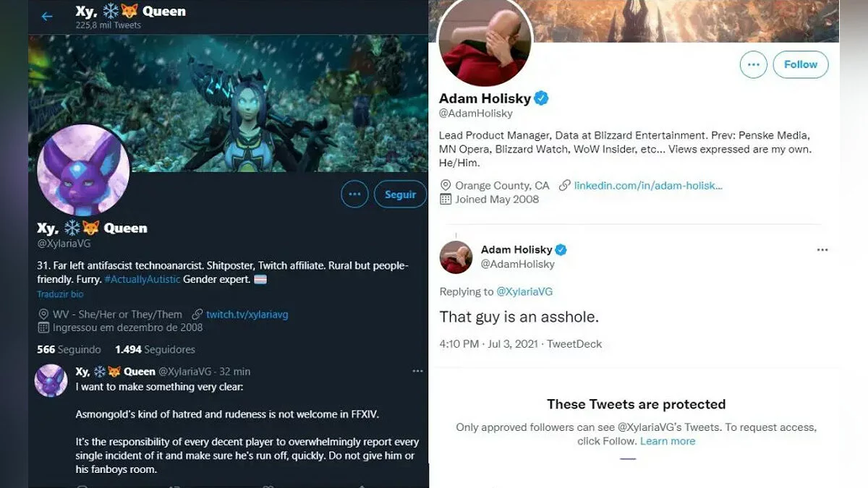
Task: Open the three-dot menu on the reply tweet
Action: click(x=822, y=249)
